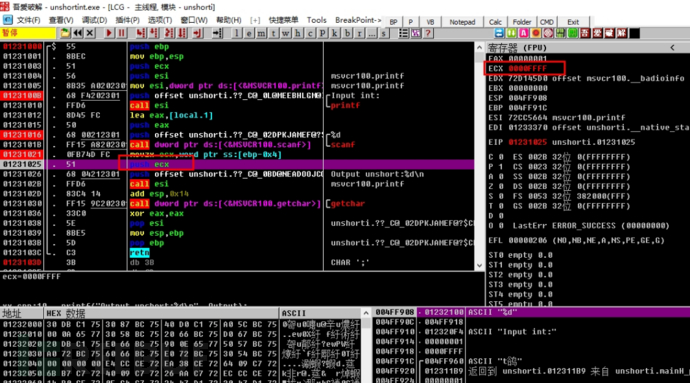Click the Open file folder icon

pos(65,33)
